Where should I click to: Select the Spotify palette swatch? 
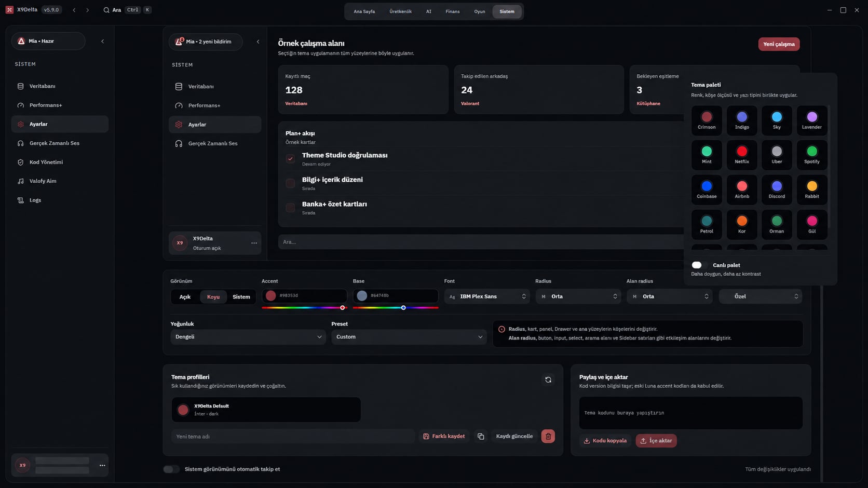(x=812, y=155)
